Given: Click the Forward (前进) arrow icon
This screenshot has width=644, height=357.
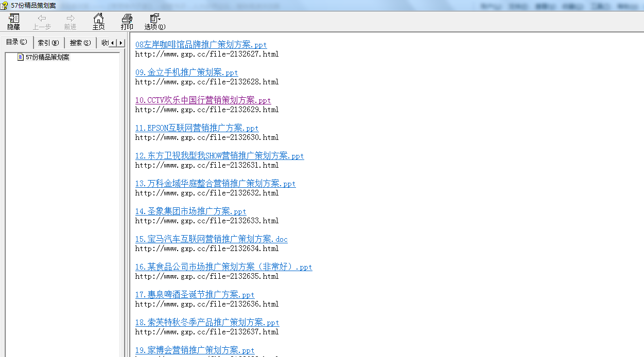Looking at the screenshot, I should pyautogui.click(x=71, y=19).
